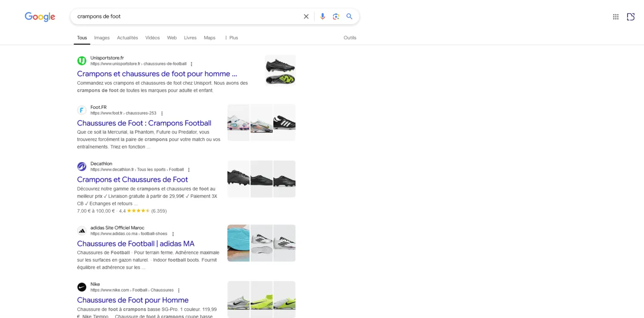Click the 'Unisportstore.fr' site name

(x=107, y=58)
